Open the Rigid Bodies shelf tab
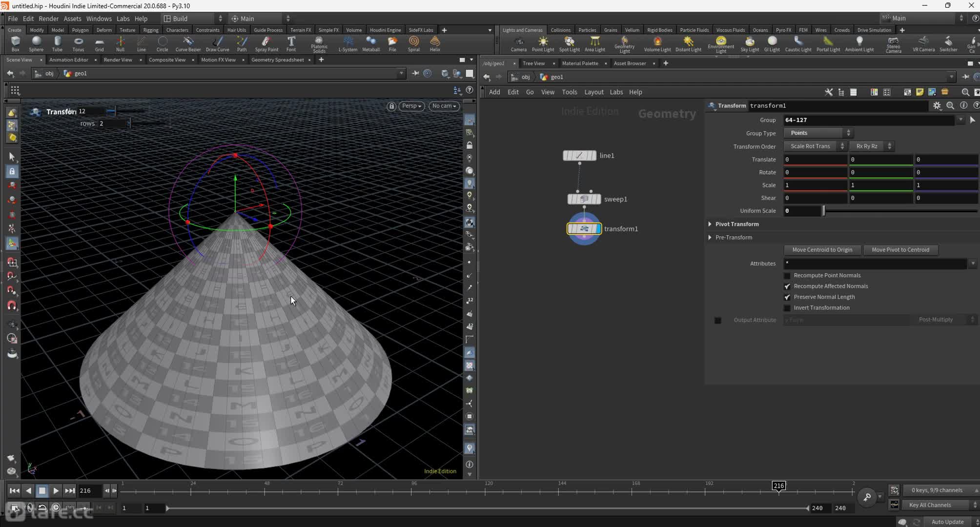980x527 pixels. [x=659, y=30]
